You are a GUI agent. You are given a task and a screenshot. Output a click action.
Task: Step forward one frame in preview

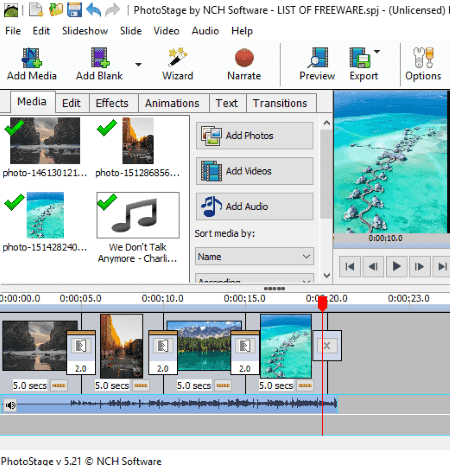420,266
